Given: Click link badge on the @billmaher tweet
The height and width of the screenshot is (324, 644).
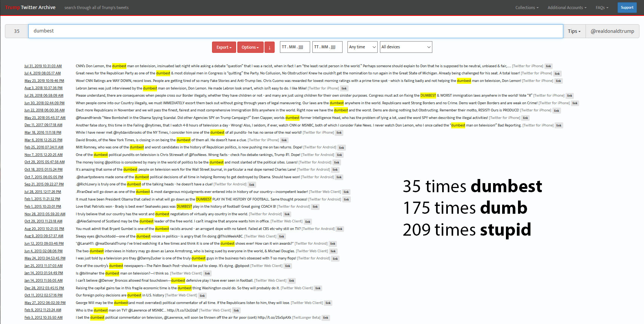Looking at the screenshot, I should [207, 273].
